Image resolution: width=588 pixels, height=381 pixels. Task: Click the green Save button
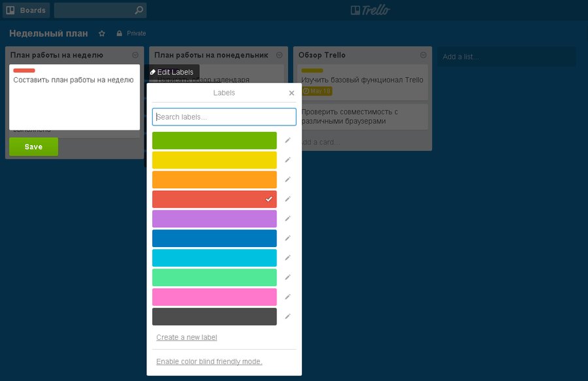coord(34,146)
